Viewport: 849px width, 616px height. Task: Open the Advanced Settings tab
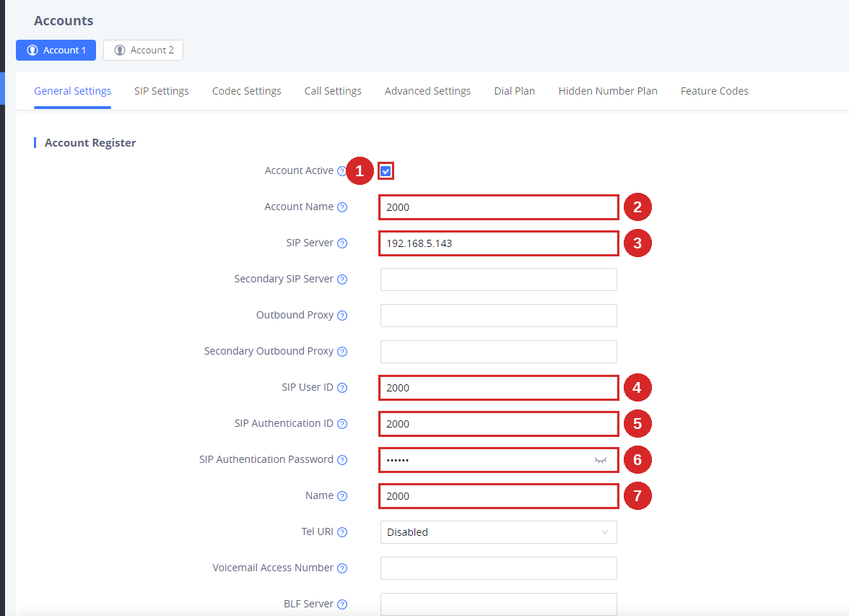tap(427, 91)
